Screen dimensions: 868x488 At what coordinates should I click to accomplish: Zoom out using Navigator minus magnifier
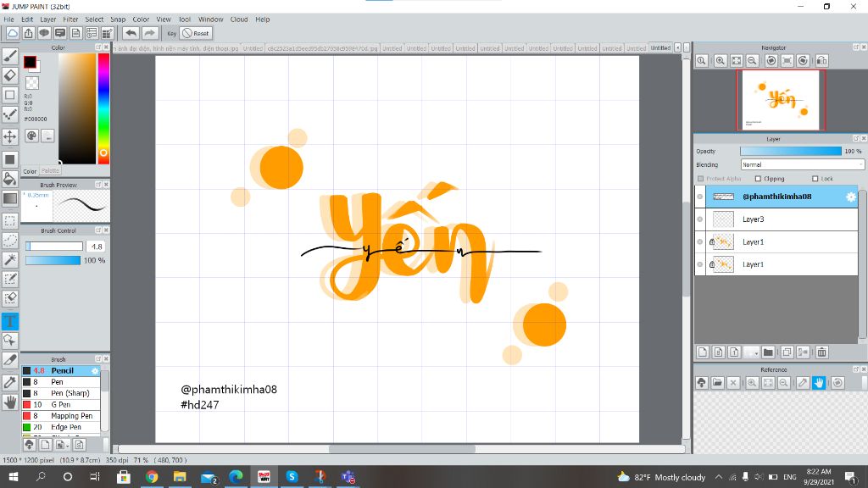[x=753, y=61]
